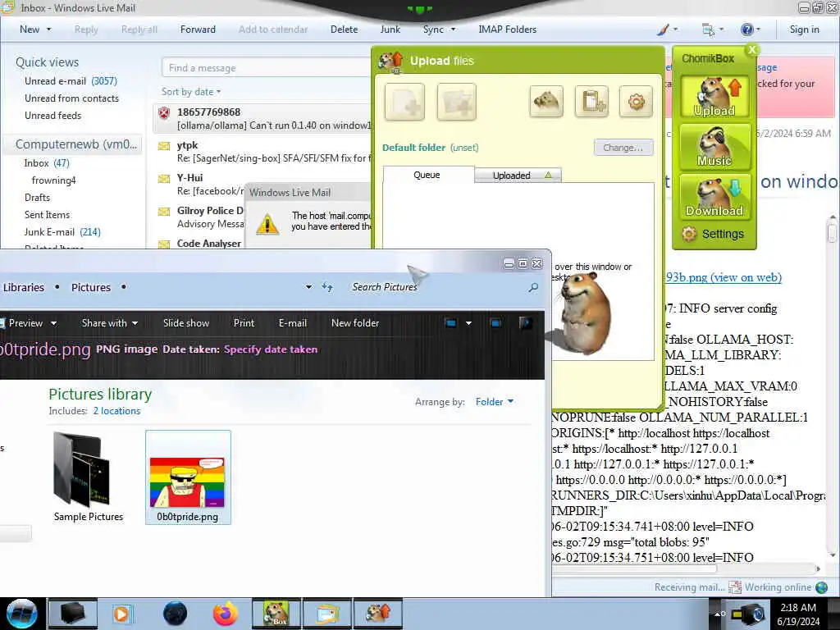Viewport: 840px width, 630px height.
Task: Click the paintbrush colorizer icon in Live Mail
Action: [663, 30]
